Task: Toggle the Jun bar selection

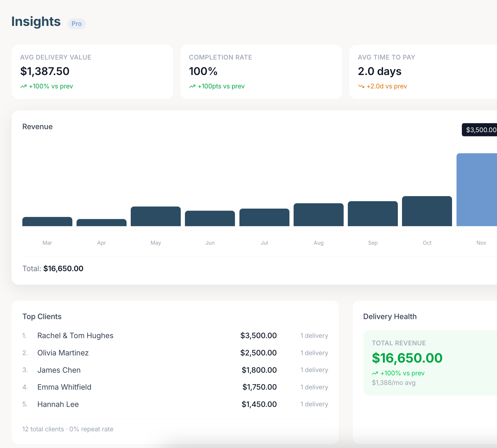Action: (x=210, y=219)
